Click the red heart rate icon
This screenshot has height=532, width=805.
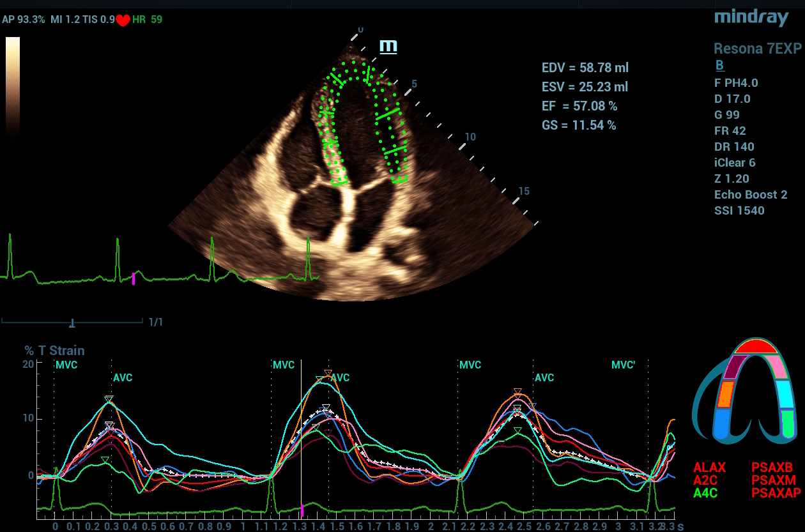pyautogui.click(x=123, y=20)
